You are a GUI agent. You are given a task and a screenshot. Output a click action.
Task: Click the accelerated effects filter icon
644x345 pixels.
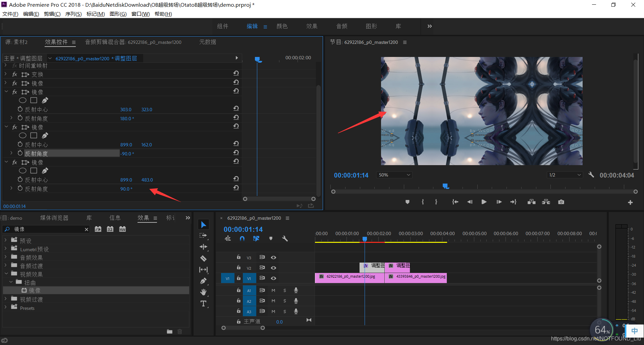click(98, 229)
